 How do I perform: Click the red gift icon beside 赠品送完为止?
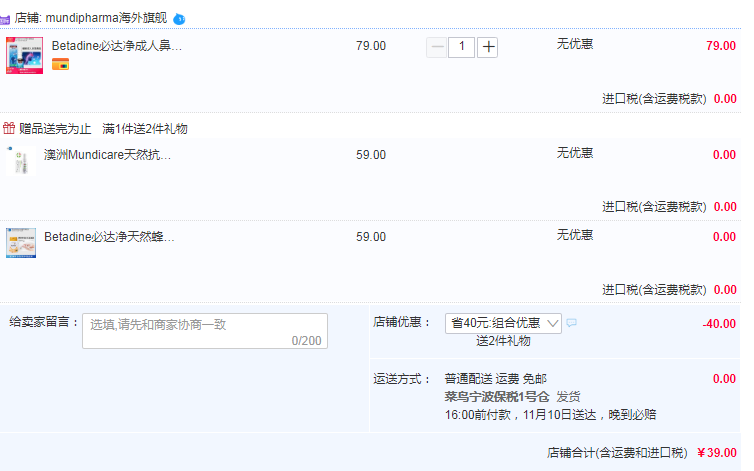[x=9, y=128]
